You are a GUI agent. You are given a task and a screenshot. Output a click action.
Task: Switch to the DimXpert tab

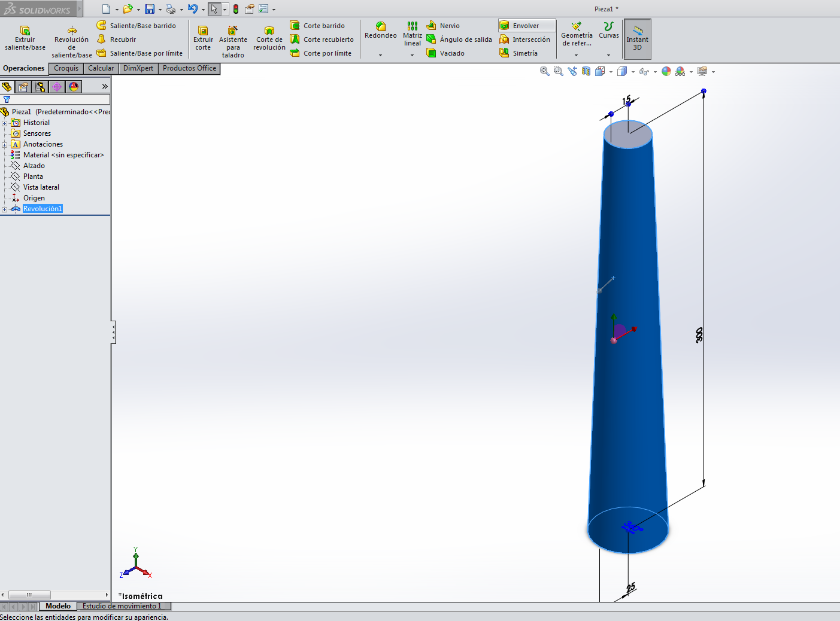[x=138, y=68]
